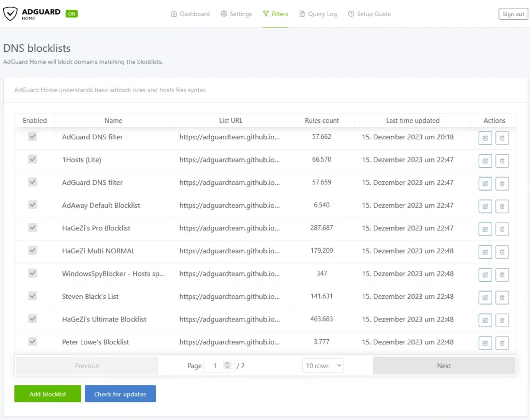Disable the 1Hosts (Lite) blocklist checkbox

click(33, 160)
